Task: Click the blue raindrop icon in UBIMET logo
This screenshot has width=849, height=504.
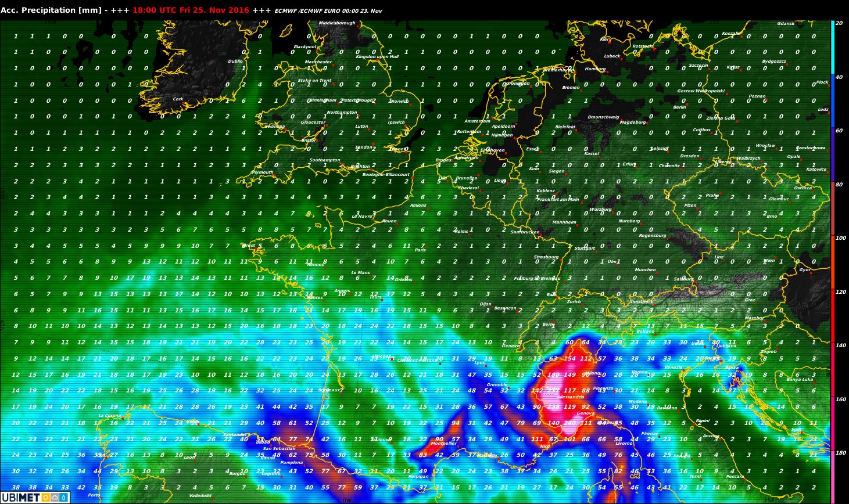Action: click(x=63, y=498)
